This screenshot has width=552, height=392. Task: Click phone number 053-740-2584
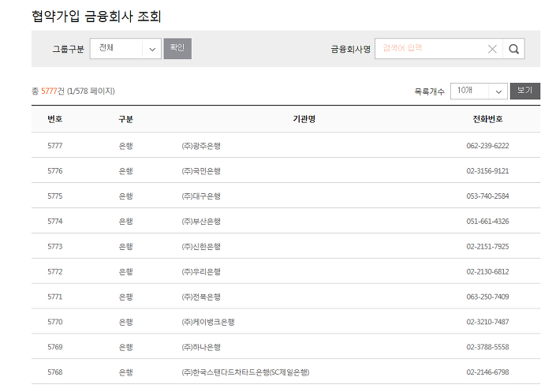[487, 196]
